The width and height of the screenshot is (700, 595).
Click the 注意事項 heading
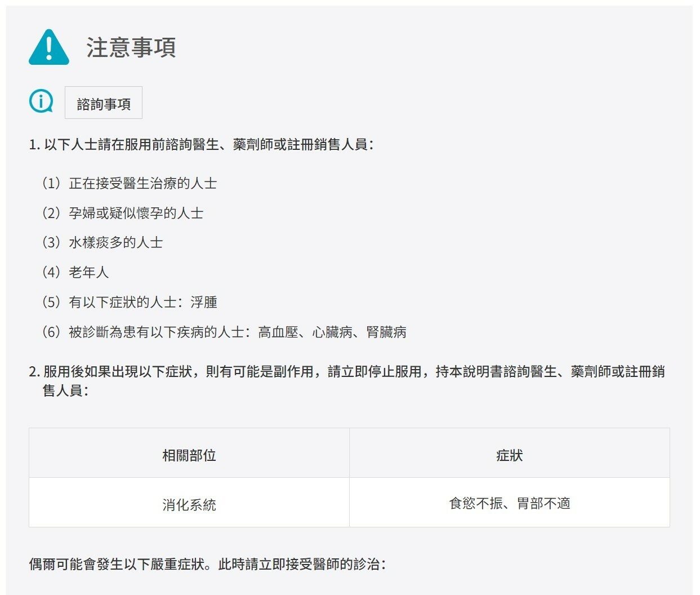click(131, 48)
